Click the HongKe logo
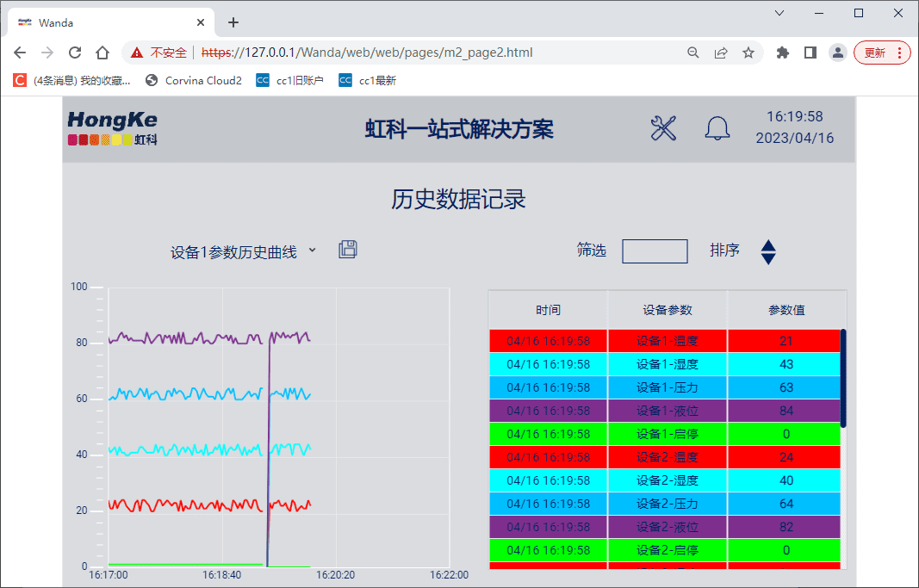Image resolution: width=919 pixels, height=588 pixels. click(113, 127)
